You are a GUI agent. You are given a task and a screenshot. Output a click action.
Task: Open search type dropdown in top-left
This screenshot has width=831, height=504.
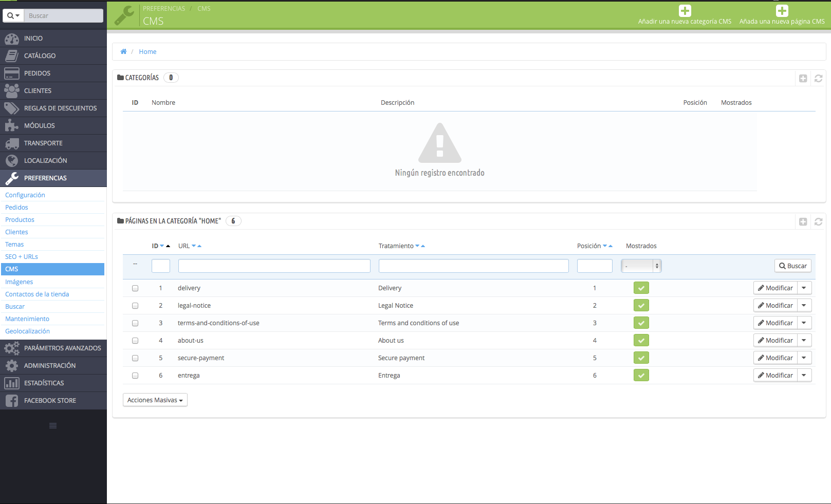click(13, 16)
